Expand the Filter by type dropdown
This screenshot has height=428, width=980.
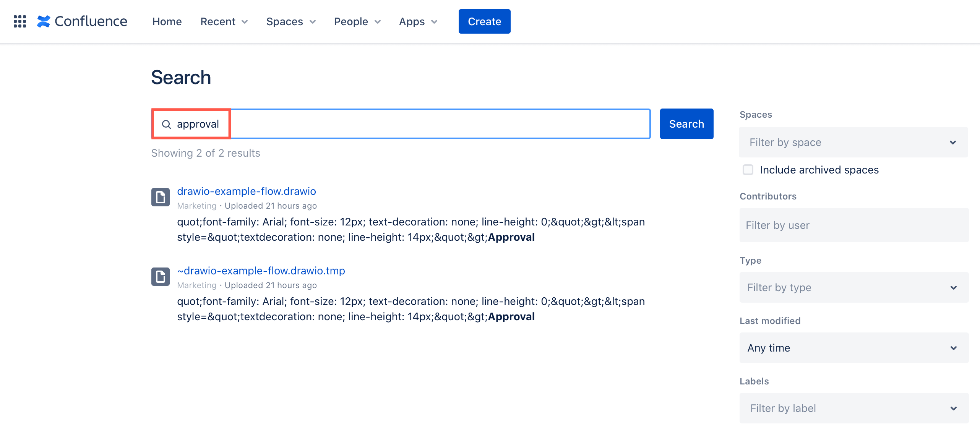click(852, 287)
